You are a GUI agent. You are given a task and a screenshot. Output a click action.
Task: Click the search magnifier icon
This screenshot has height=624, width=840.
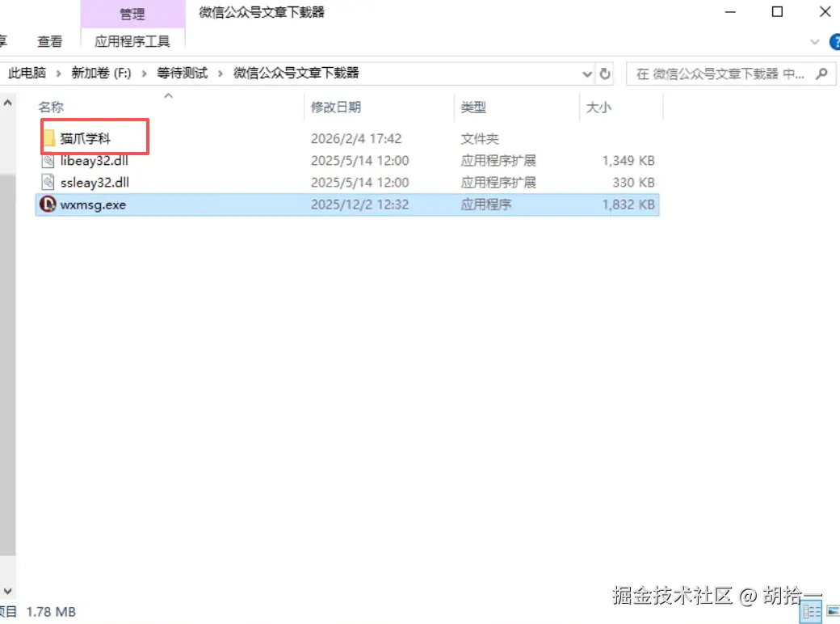821,74
